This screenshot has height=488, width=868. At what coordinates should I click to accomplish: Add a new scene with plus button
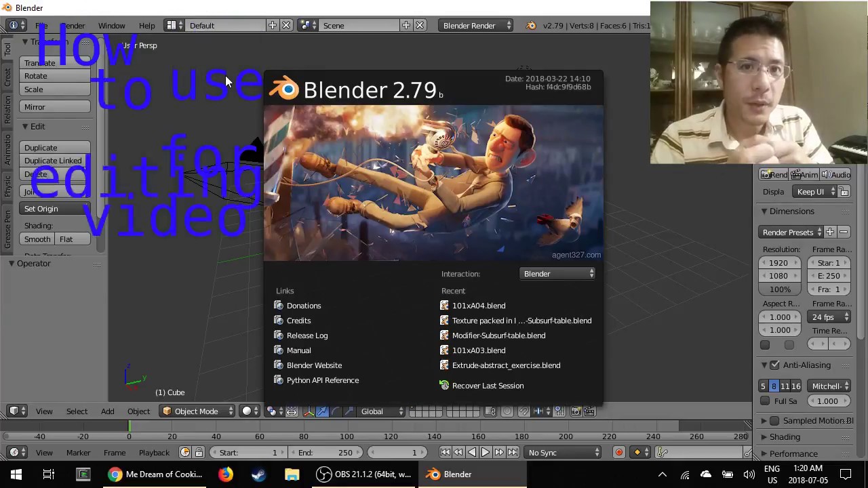tap(406, 25)
